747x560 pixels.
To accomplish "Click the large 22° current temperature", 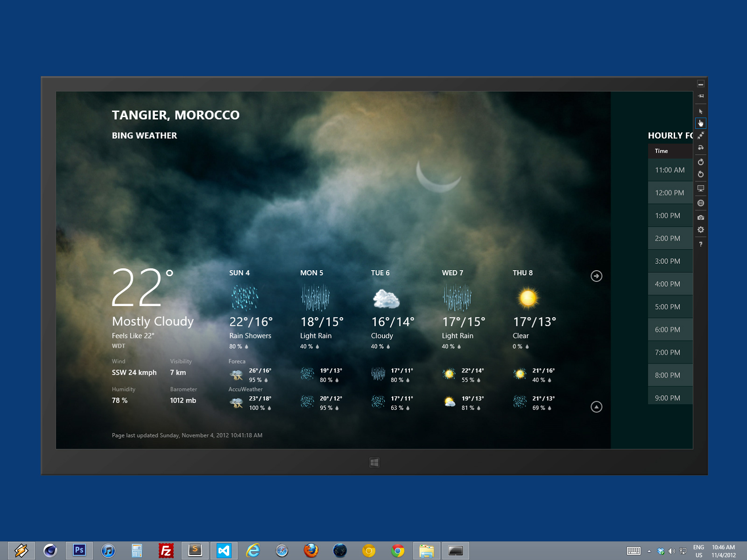I will tap(142, 287).
